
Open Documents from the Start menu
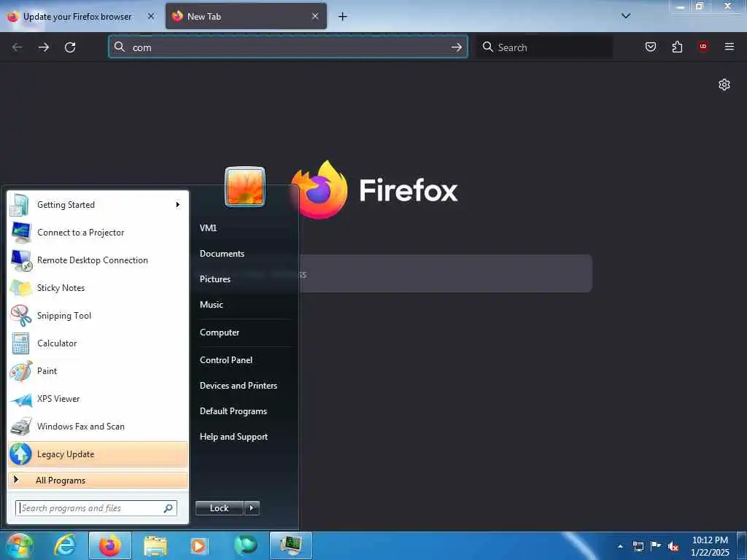222,254
